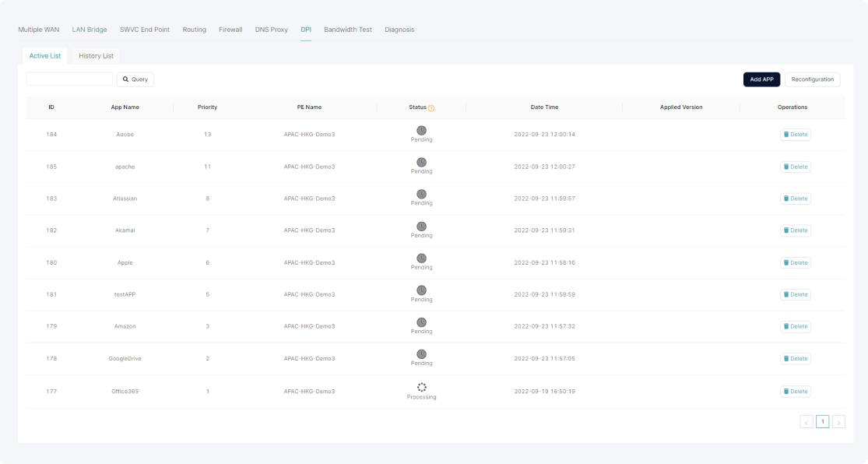The image size is (868, 464).
Task: Click the priority 13 cell
Action: (208, 135)
